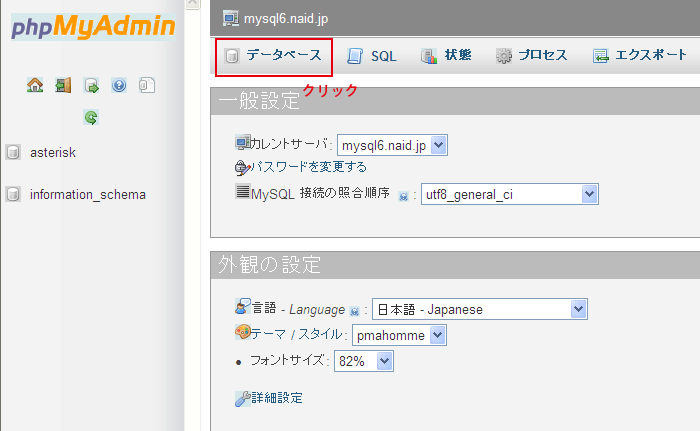
Task: Open the カレントサーバ dropdown
Action: [x=392, y=146]
